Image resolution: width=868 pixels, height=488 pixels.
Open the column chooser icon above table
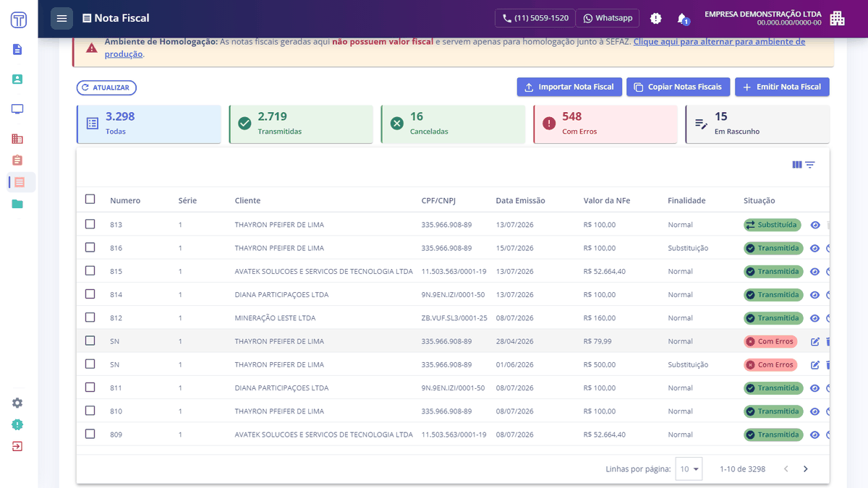[797, 165]
